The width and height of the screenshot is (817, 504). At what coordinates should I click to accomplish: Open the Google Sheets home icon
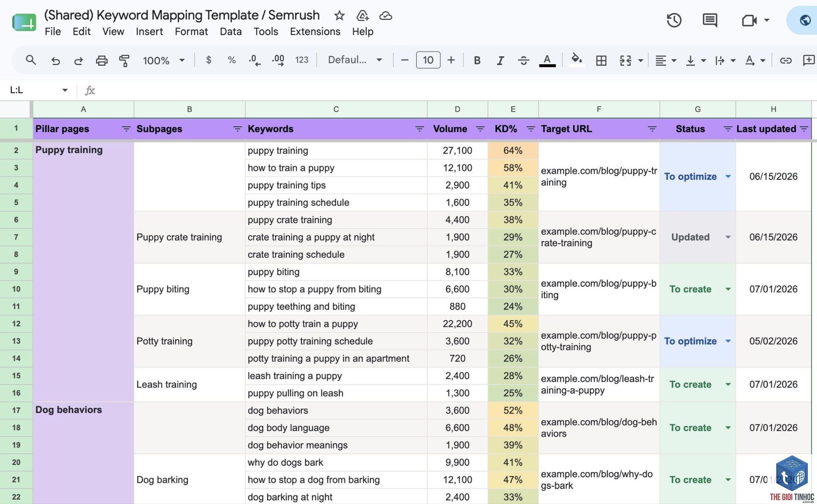click(x=24, y=22)
